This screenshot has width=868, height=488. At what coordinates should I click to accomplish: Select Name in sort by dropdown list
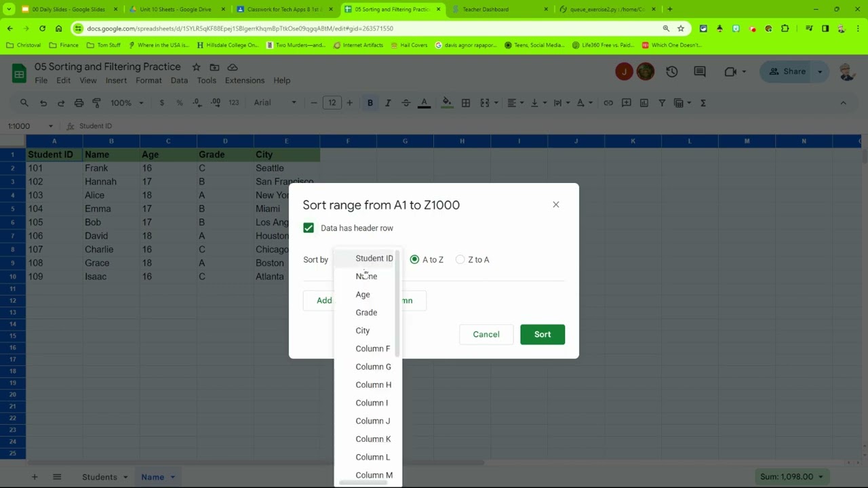(366, 277)
